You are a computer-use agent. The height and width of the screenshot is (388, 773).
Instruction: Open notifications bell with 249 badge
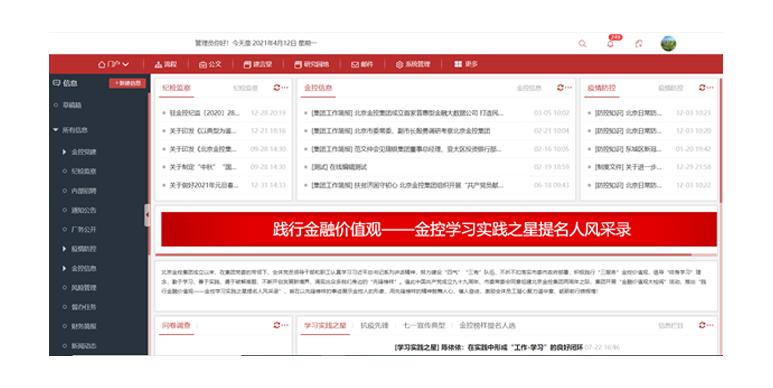click(610, 43)
